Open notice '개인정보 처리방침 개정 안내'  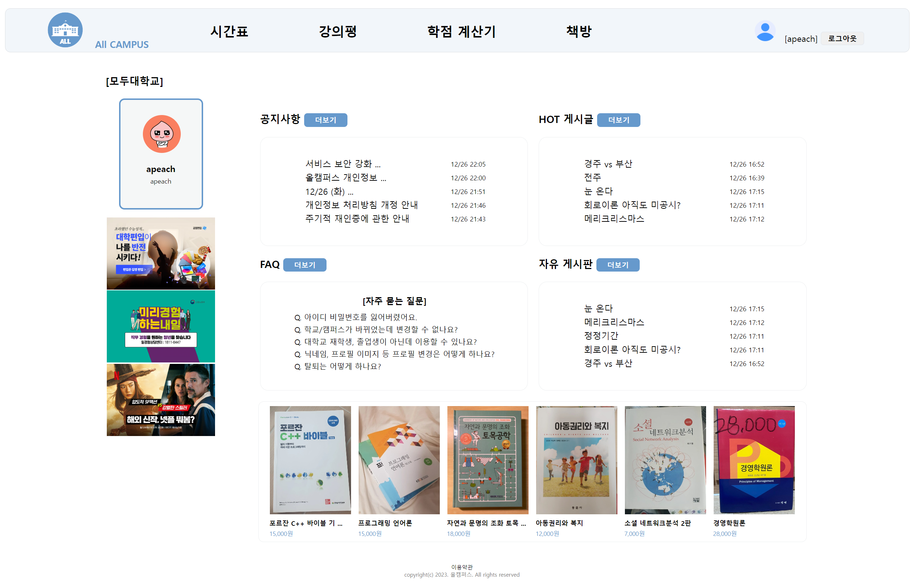point(362,205)
